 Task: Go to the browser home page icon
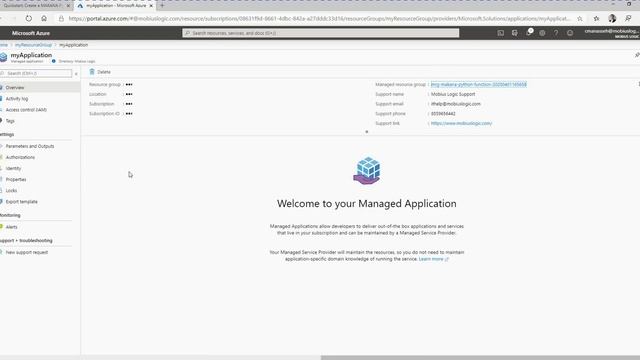click(44, 18)
